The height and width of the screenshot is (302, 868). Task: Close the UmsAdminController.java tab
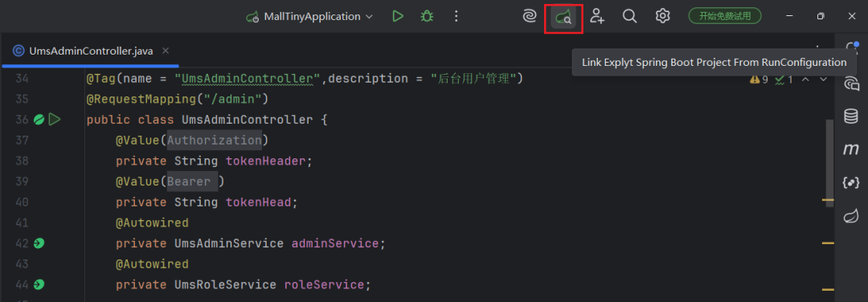pyautogui.click(x=165, y=51)
